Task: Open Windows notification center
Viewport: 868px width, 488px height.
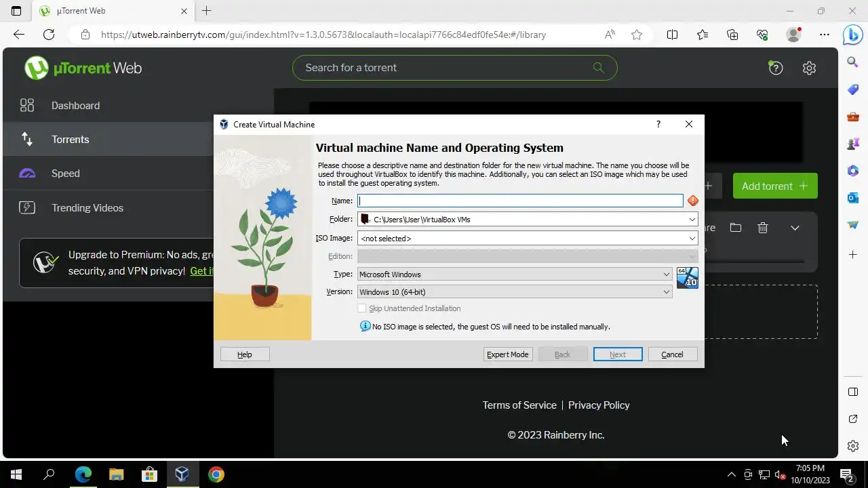Action: click(847, 474)
